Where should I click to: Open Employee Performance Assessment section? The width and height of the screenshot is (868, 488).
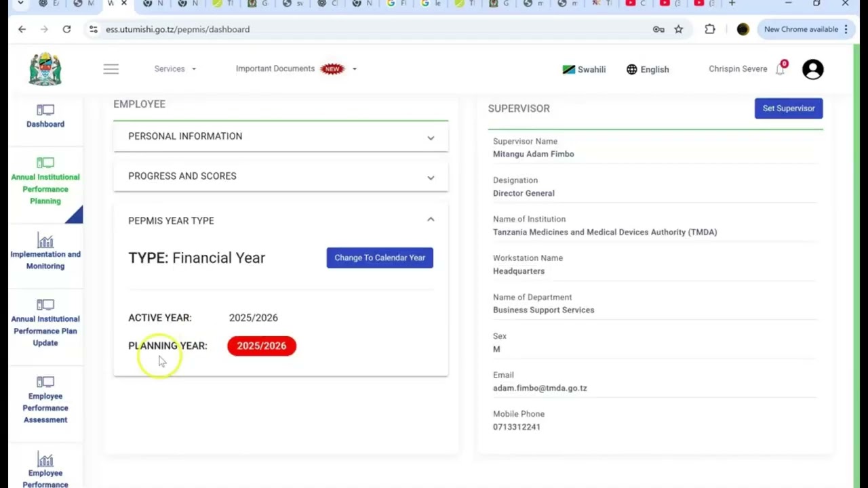coord(45,401)
